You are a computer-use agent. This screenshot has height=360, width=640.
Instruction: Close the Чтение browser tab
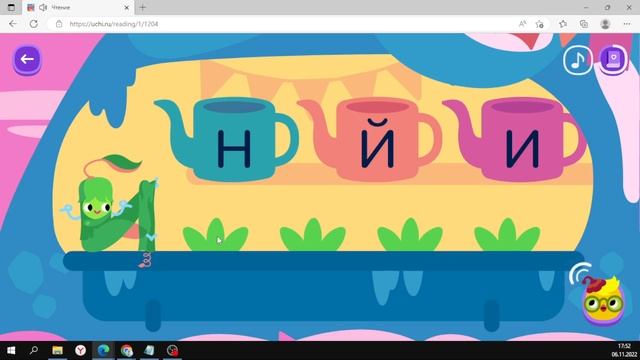(127, 7)
